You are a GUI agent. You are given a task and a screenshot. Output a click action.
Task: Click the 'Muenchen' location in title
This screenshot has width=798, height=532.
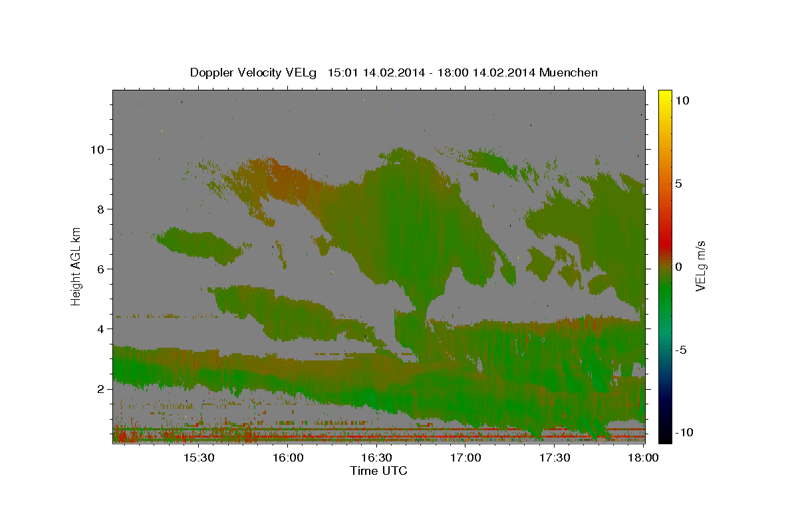click(x=569, y=72)
